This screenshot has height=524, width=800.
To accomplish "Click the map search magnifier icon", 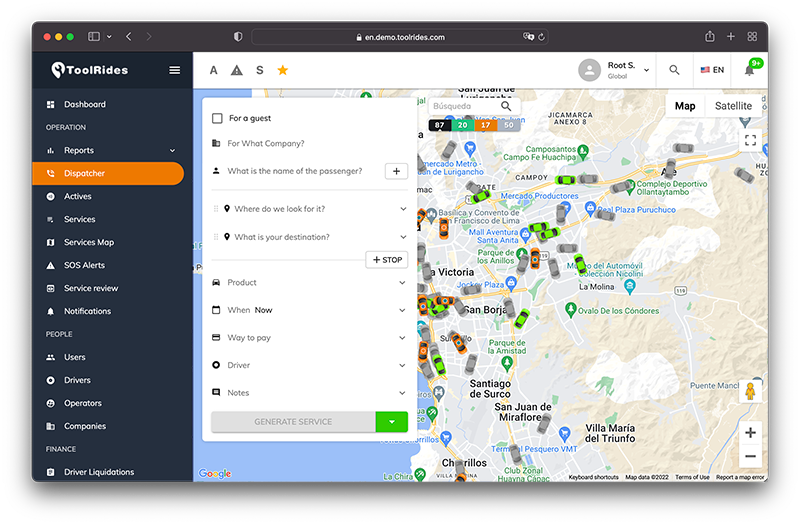I will pyautogui.click(x=506, y=106).
